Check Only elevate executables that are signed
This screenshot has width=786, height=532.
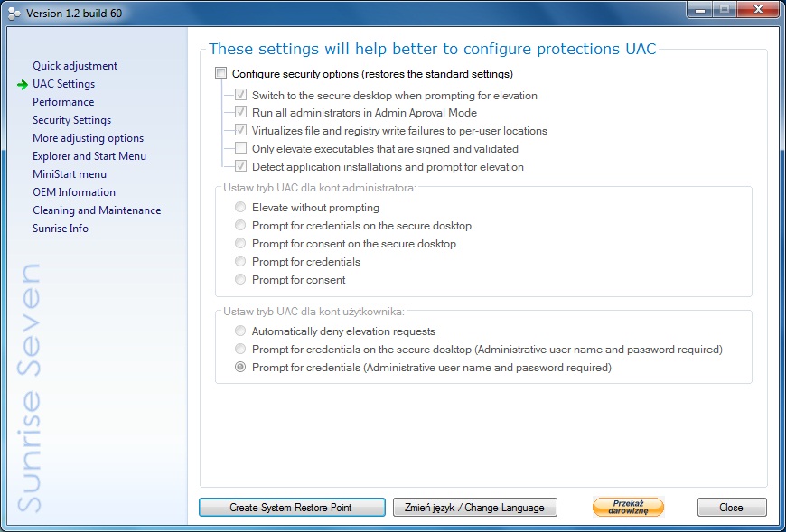[x=241, y=149]
